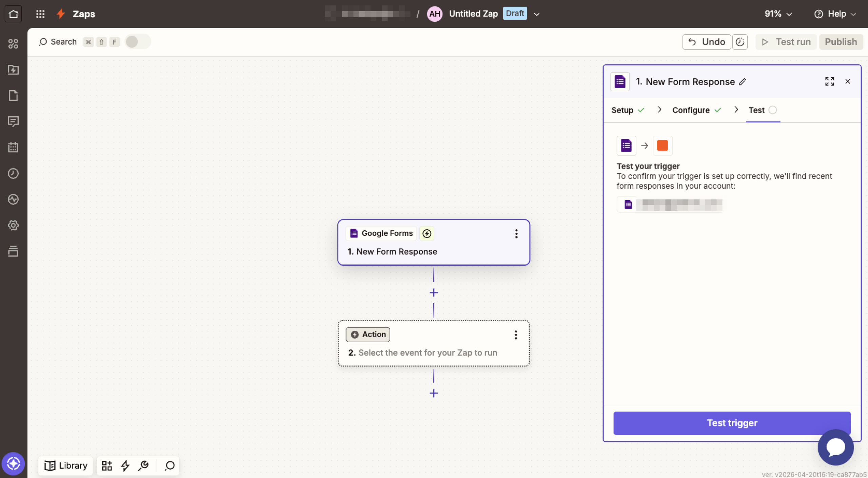Click the plus to add a step
Image resolution: width=868 pixels, height=478 pixels.
pos(434,292)
